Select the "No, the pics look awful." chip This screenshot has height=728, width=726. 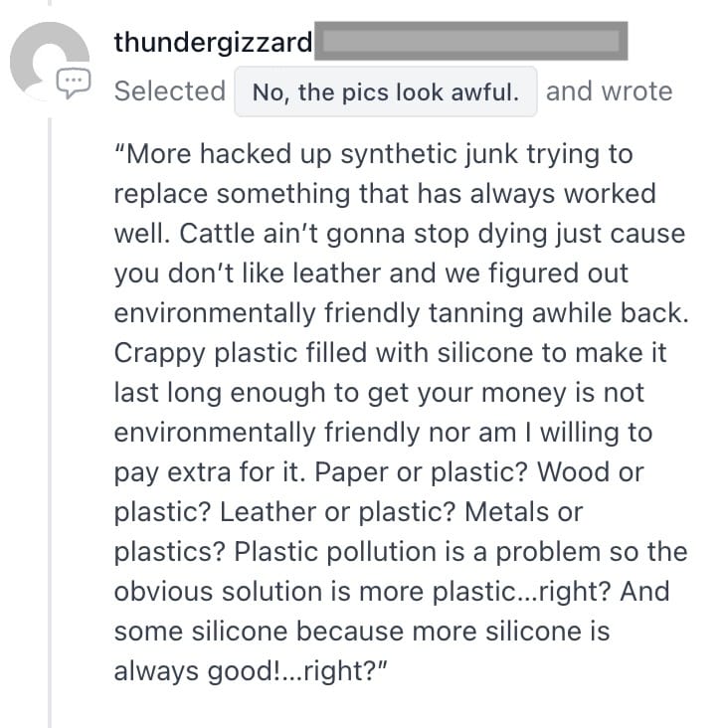(386, 91)
